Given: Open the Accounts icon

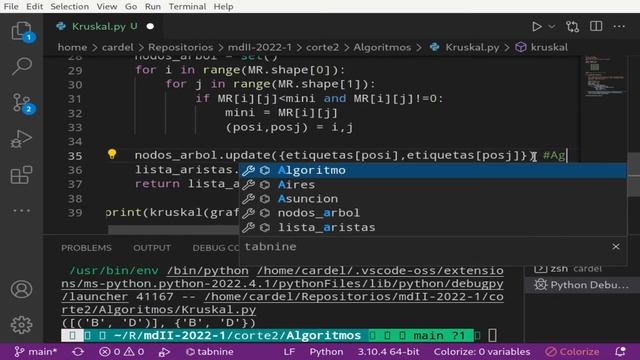Looking at the screenshot, I should coord(21,289).
